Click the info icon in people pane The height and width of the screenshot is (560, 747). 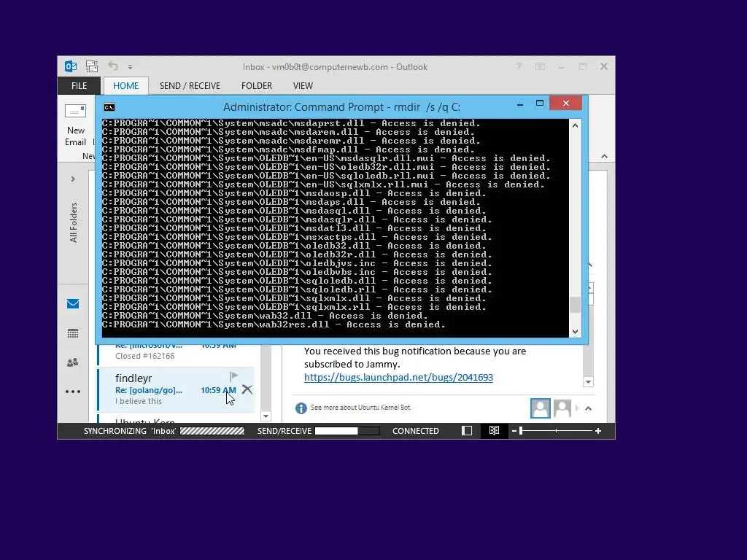pos(301,408)
